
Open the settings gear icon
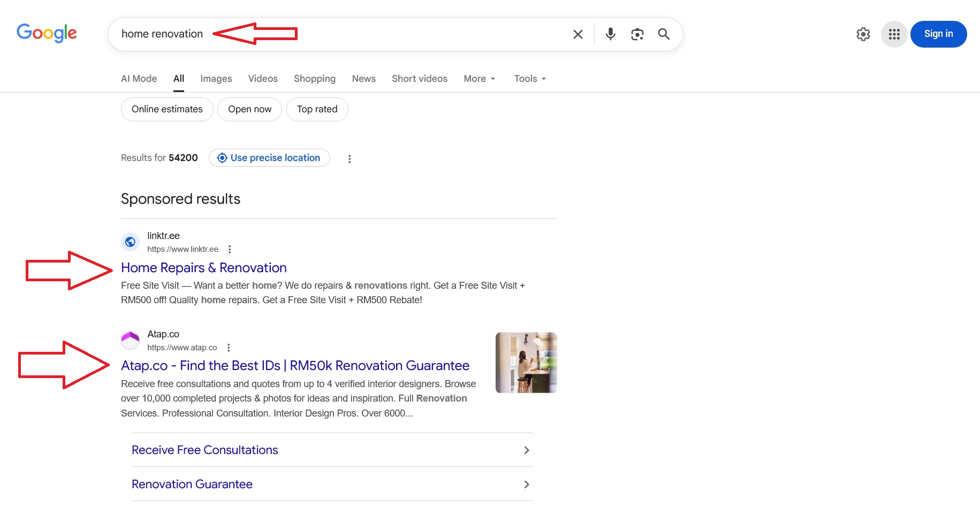coord(863,34)
